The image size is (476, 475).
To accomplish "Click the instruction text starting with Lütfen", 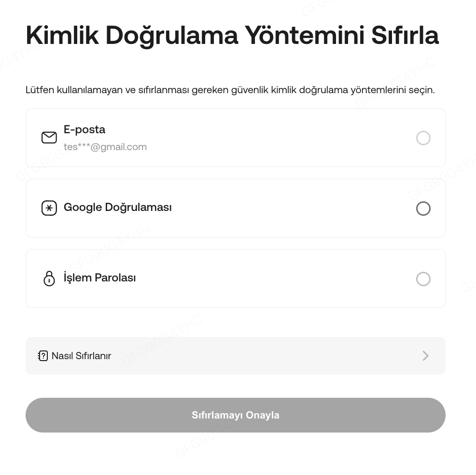I will tap(230, 90).
